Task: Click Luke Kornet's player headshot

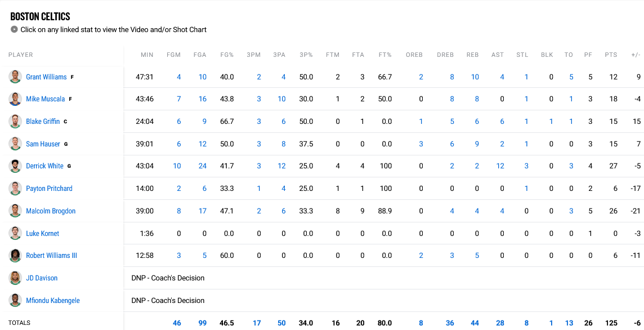Action: click(15, 233)
